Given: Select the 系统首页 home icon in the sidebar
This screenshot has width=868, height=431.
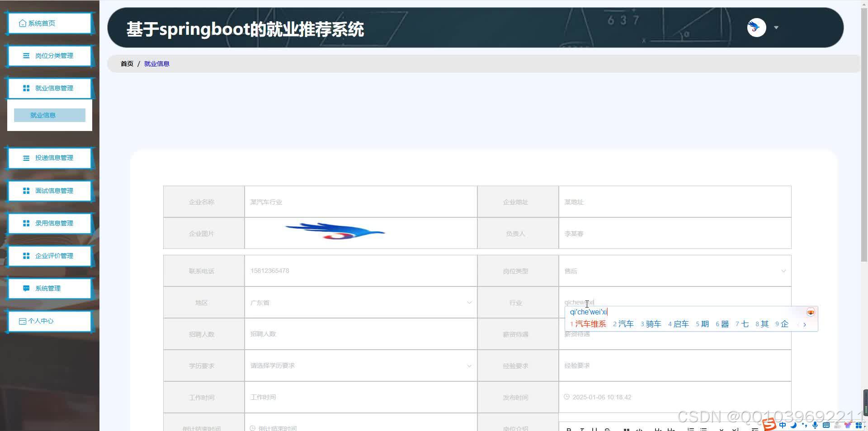Looking at the screenshot, I should pos(21,22).
